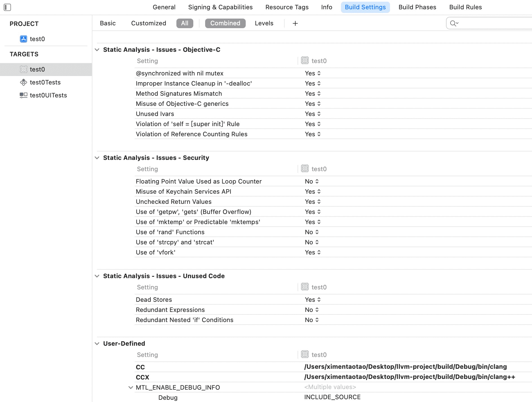Open the Build Rules tab

466,7
